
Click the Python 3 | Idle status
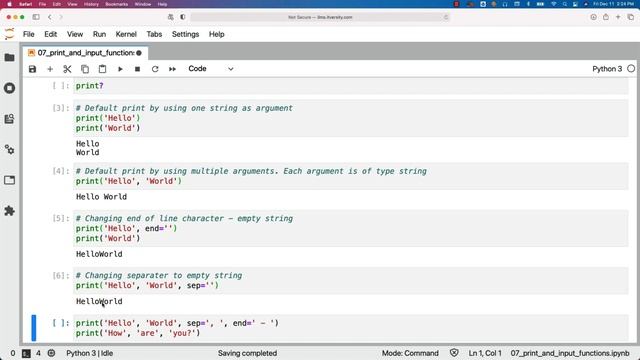click(89, 353)
